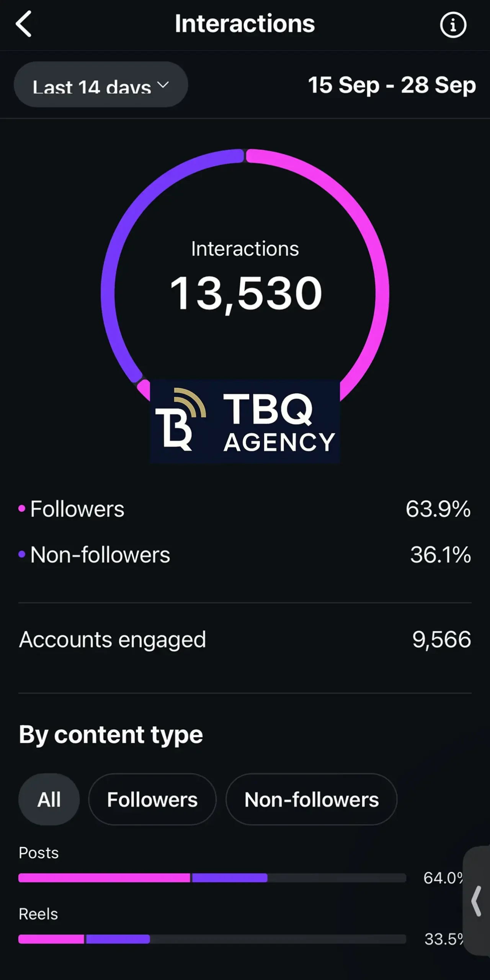The width and height of the screenshot is (490, 980).
Task: Switch to the Non-followers filter chip
Action: pos(311,799)
